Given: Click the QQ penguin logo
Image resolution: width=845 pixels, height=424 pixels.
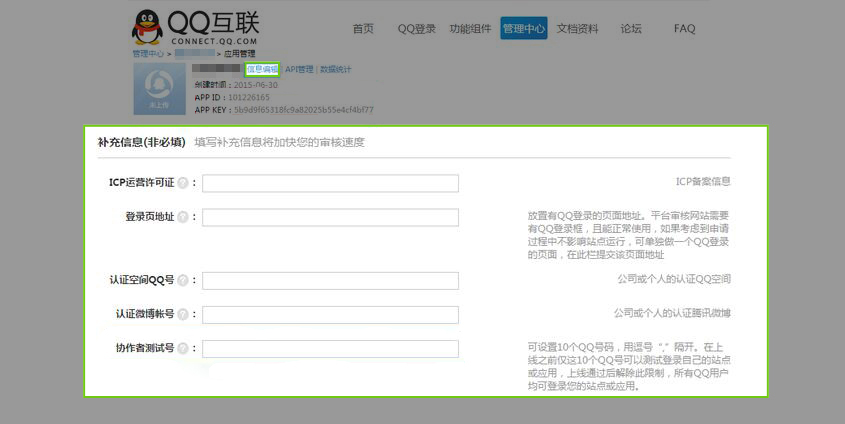Looking at the screenshot, I should coord(147,27).
